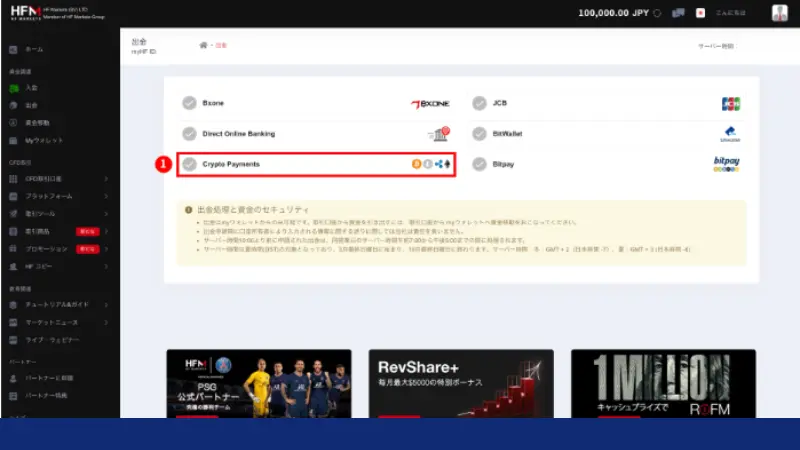Select the Crypto Payments check circle
800x450 pixels.
pos(189,165)
